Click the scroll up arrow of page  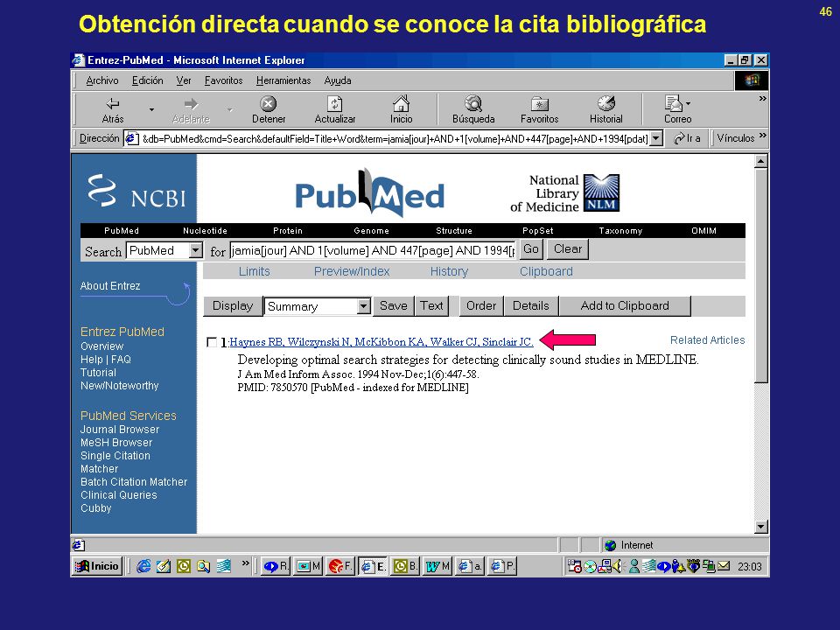760,161
